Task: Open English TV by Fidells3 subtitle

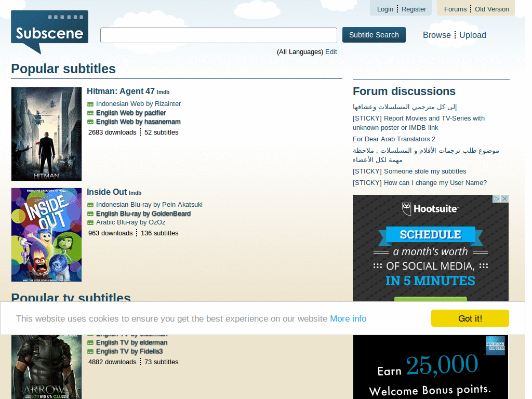Action: click(x=129, y=351)
